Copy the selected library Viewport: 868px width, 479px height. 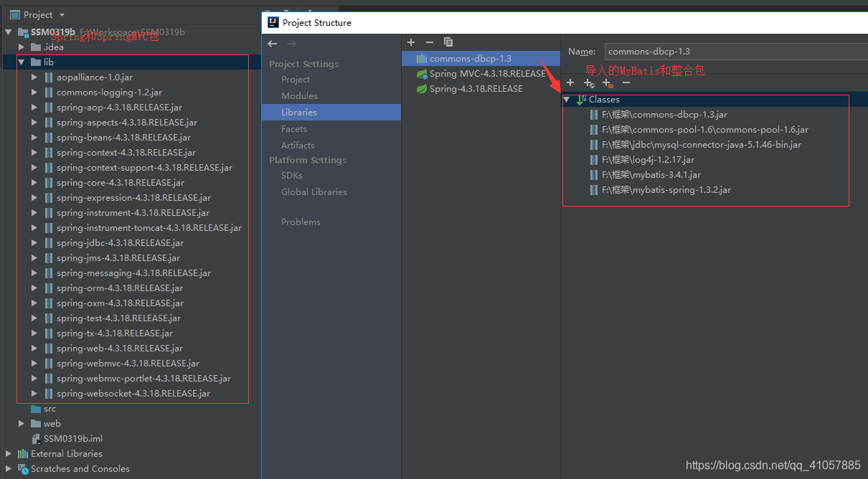(448, 42)
